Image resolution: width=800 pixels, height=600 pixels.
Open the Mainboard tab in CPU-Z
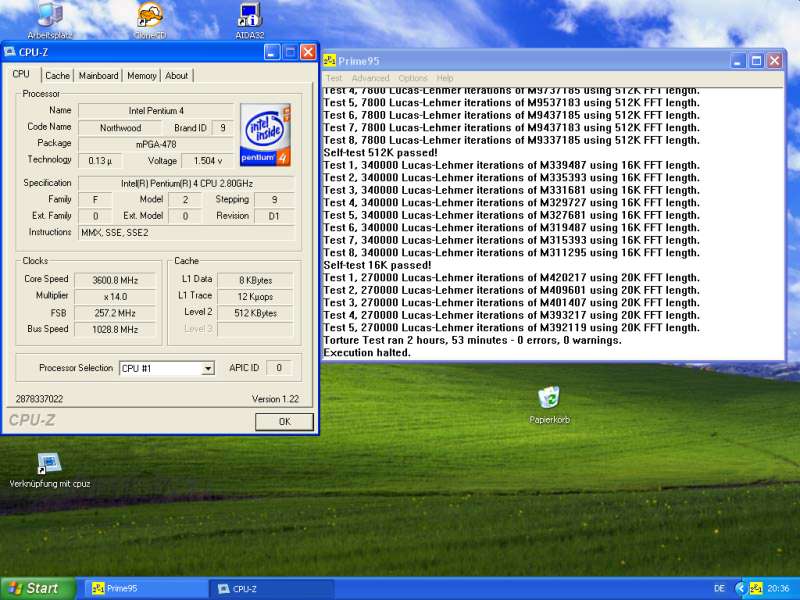pyautogui.click(x=98, y=76)
